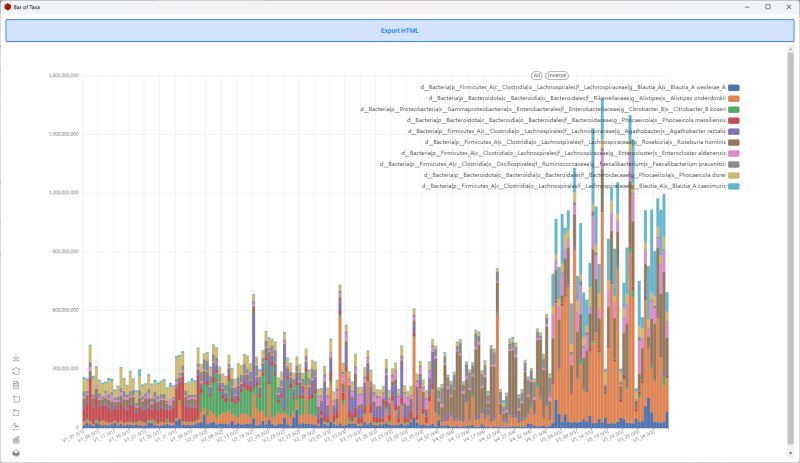Toggle Alistipes onderdonkii legend series
The height and width of the screenshot is (463, 800).
pyautogui.click(x=584, y=99)
